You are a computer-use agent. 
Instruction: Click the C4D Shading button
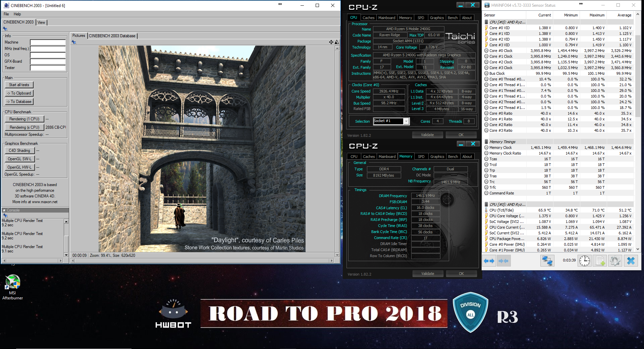tap(19, 151)
